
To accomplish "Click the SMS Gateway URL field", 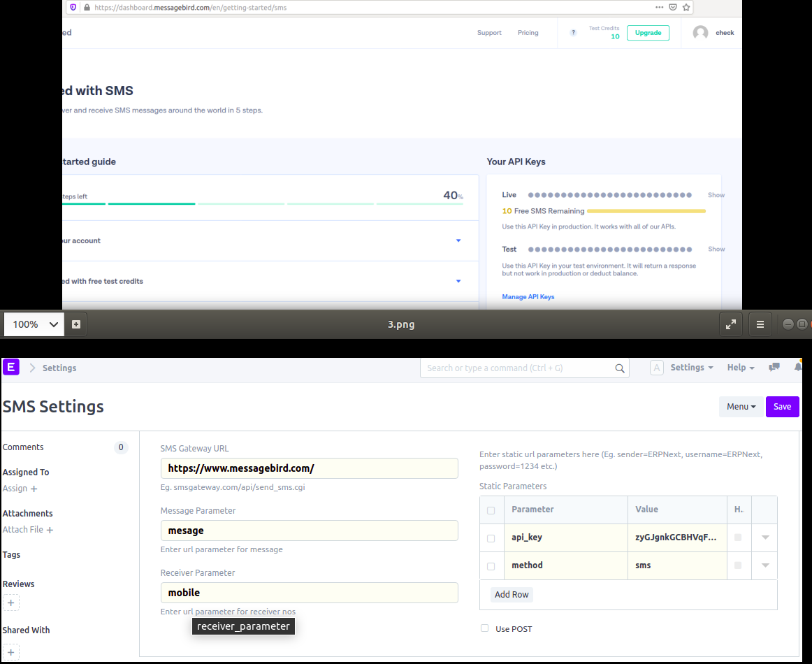I will point(309,468).
